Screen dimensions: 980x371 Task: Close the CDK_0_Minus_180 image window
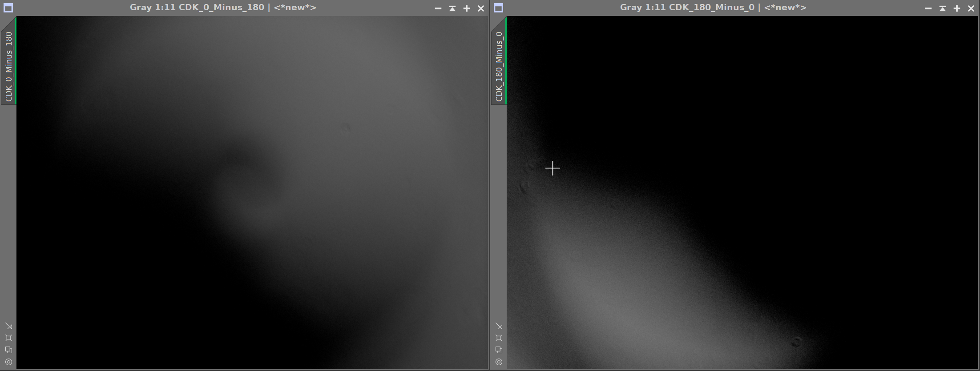[481, 8]
